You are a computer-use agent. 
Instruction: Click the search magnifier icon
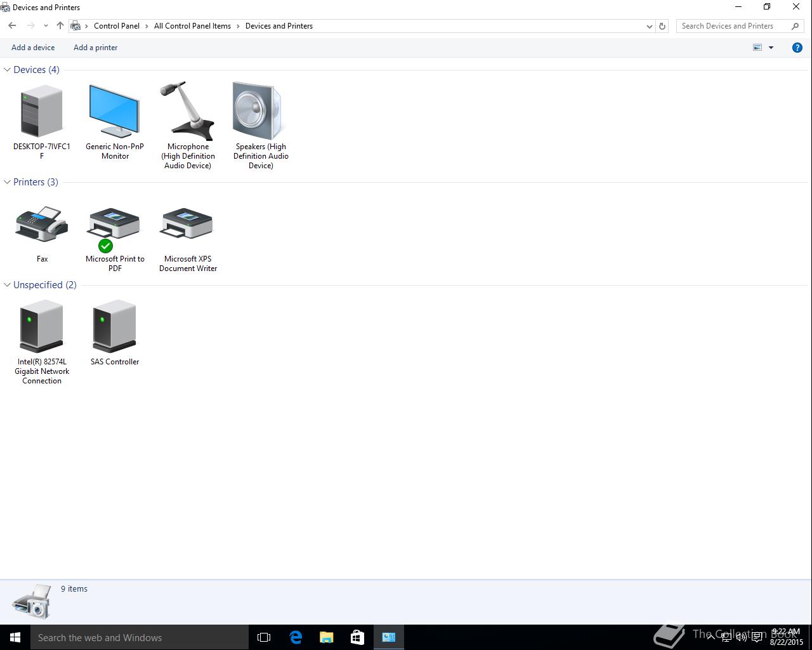pyautogui.click(x=795, y=26)
